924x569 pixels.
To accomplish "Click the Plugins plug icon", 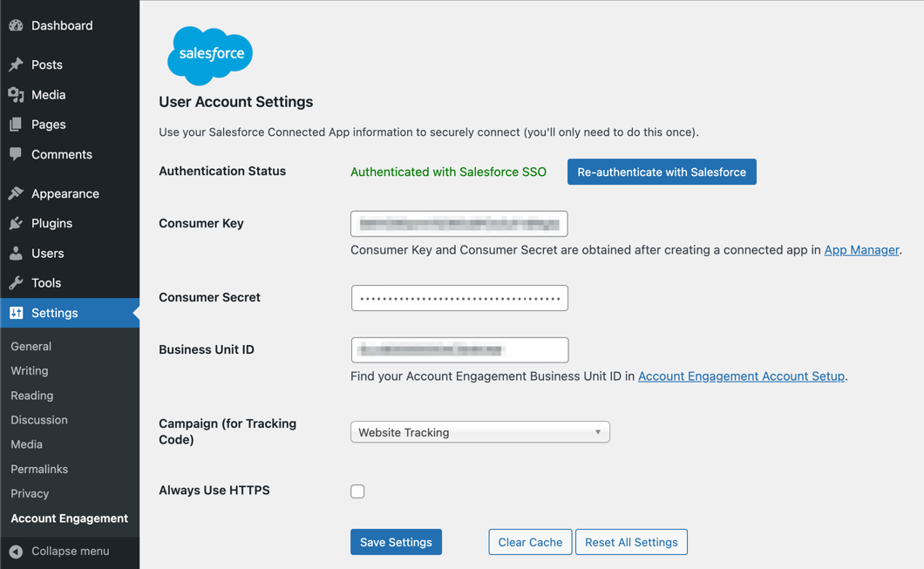I will (x=16, y=223).
